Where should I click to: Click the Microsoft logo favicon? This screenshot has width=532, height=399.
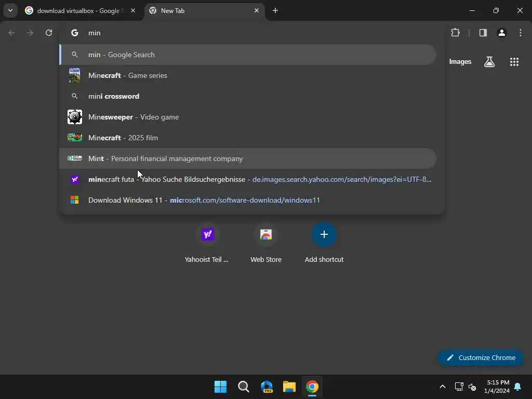click(x=75, y=200)
